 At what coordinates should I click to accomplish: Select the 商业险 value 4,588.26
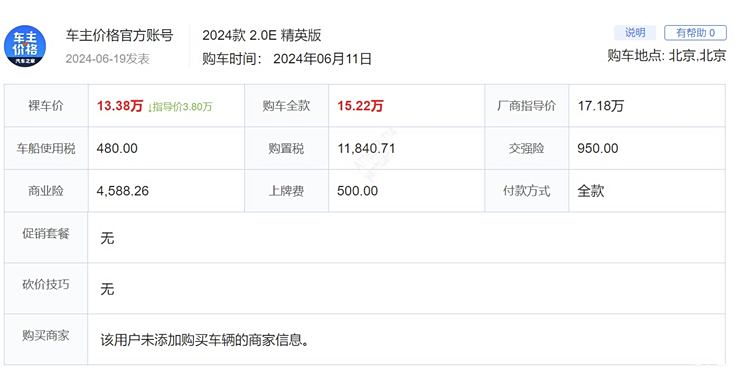point(122,191)
